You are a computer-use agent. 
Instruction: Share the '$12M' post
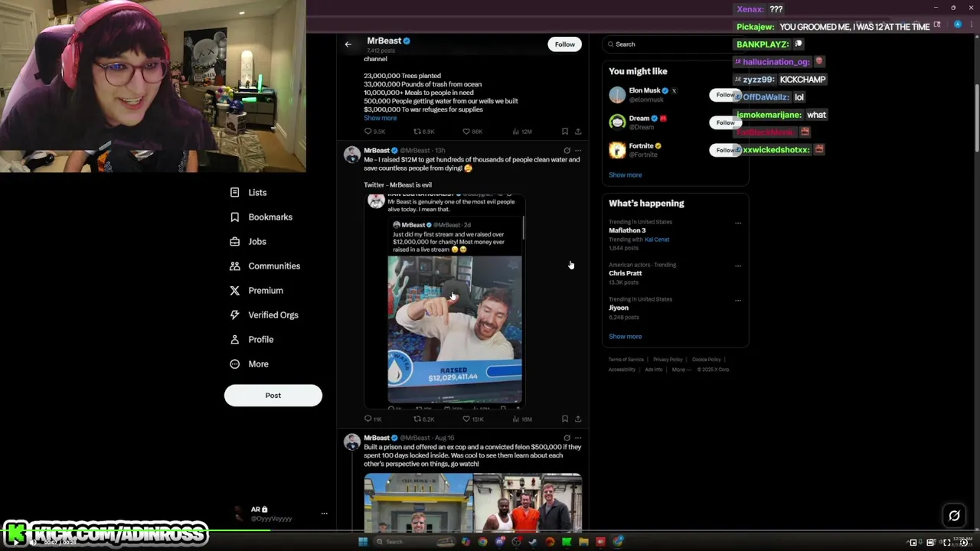[578, 419]
